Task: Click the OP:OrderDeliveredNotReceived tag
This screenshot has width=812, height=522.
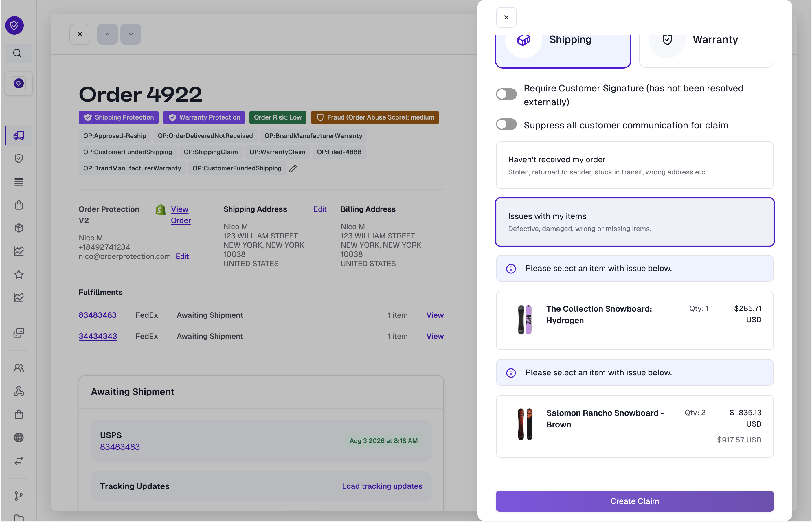Action: 205,136
